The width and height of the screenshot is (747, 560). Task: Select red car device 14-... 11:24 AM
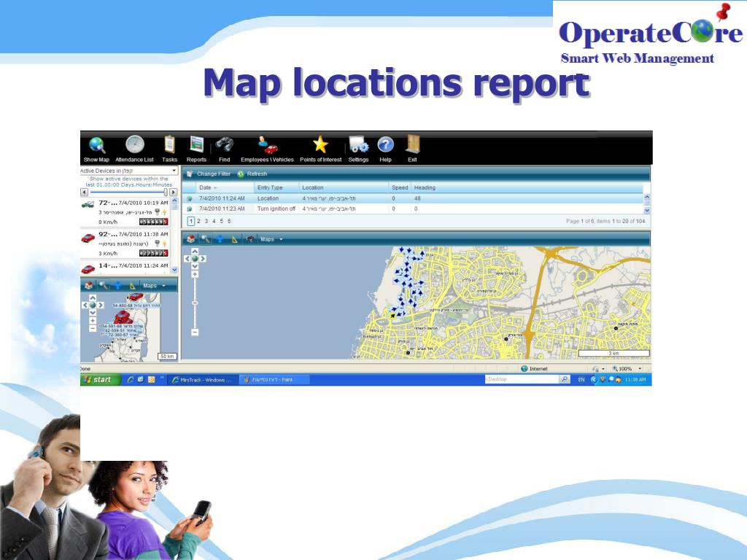pos(125,268)
